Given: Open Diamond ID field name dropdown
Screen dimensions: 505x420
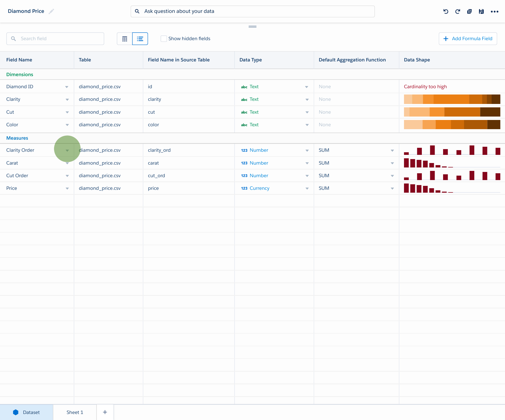Looking at the screenshot, I should (x=67, y=87).
